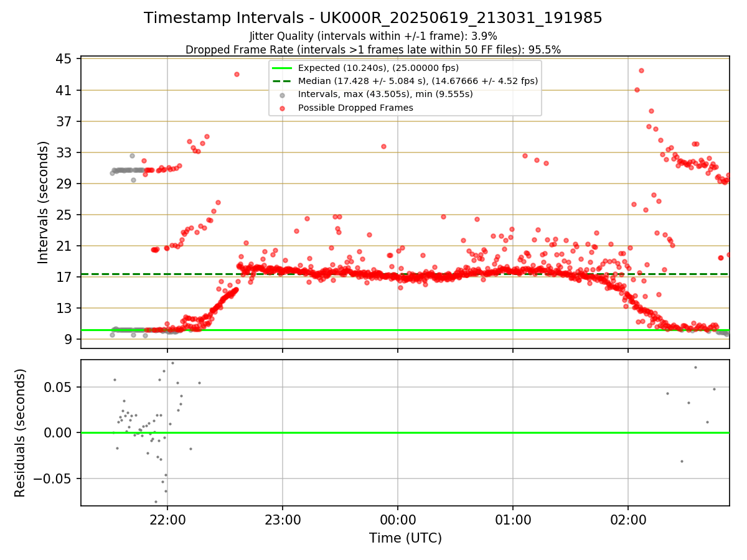
Task: Click the gray dot marker in legend
Action: pos(283,95)
